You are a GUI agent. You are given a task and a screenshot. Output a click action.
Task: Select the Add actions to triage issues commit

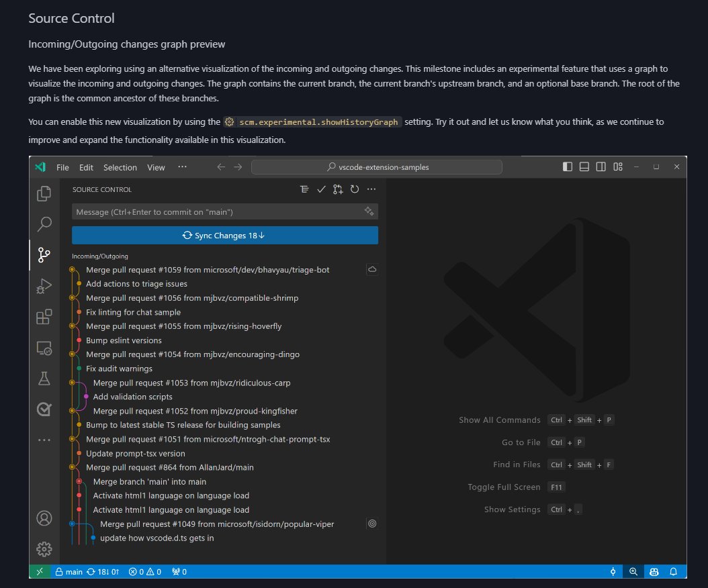click(x=136, y=284)
